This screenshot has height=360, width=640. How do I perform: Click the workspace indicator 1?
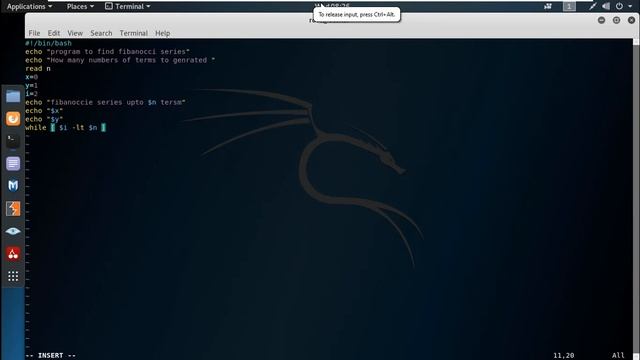[x=569, y=7]
